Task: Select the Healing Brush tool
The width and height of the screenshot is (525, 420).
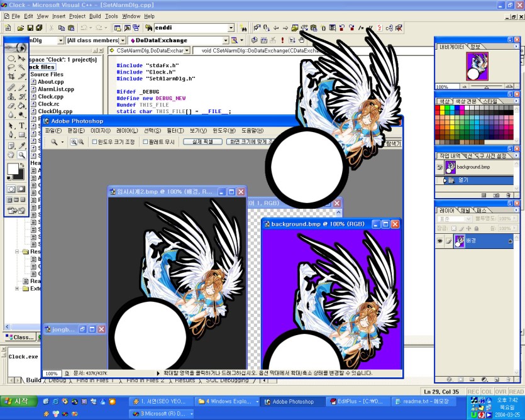Action: pos(11,88)
